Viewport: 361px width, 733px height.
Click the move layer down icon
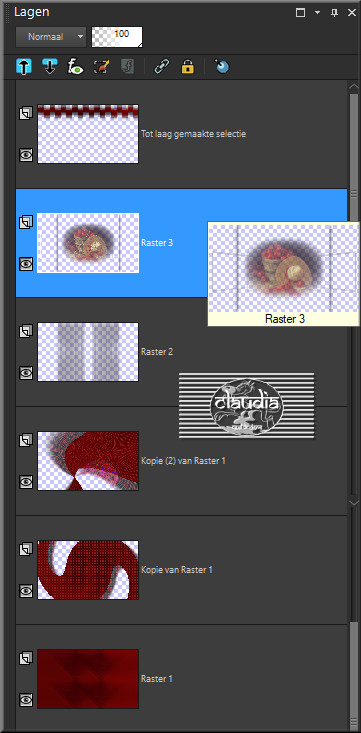click(x=50, y=67)
